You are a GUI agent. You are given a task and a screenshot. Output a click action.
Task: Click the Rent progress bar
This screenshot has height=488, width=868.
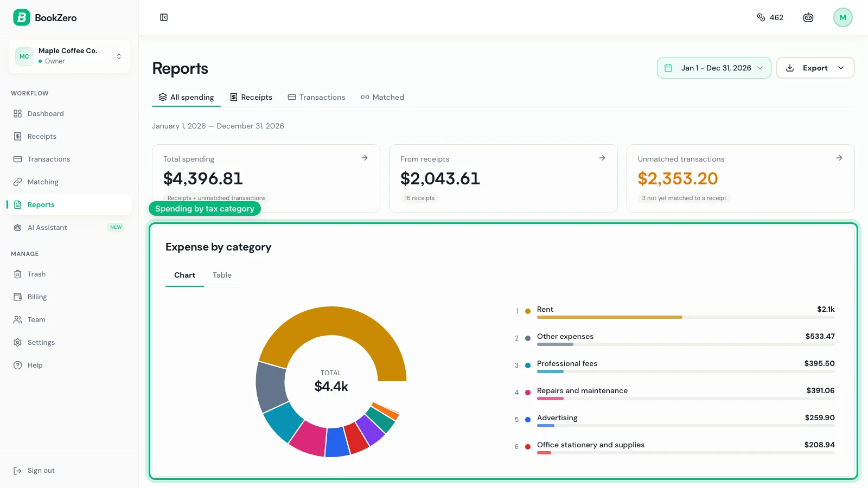coord(686,317)
